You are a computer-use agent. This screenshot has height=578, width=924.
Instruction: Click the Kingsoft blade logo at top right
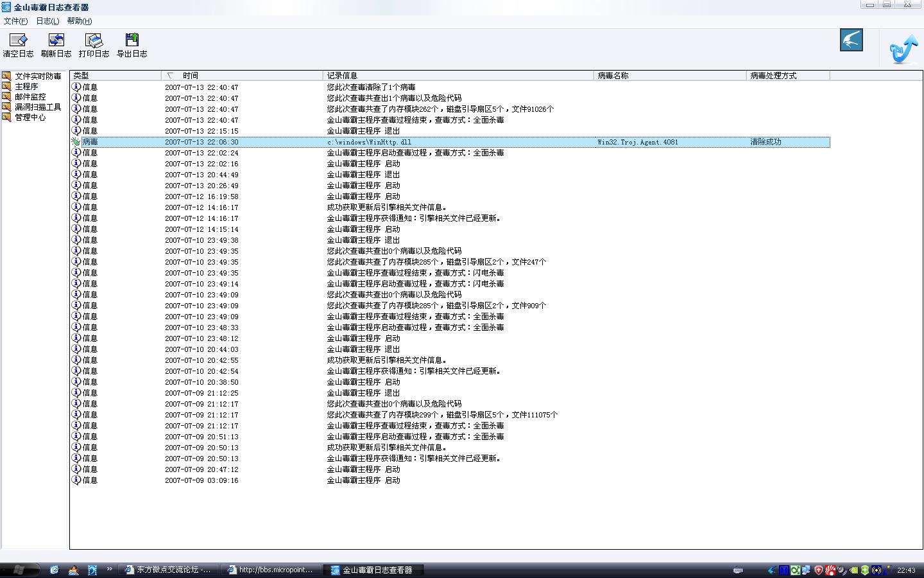pyautogui.click(x=851, y=40)
